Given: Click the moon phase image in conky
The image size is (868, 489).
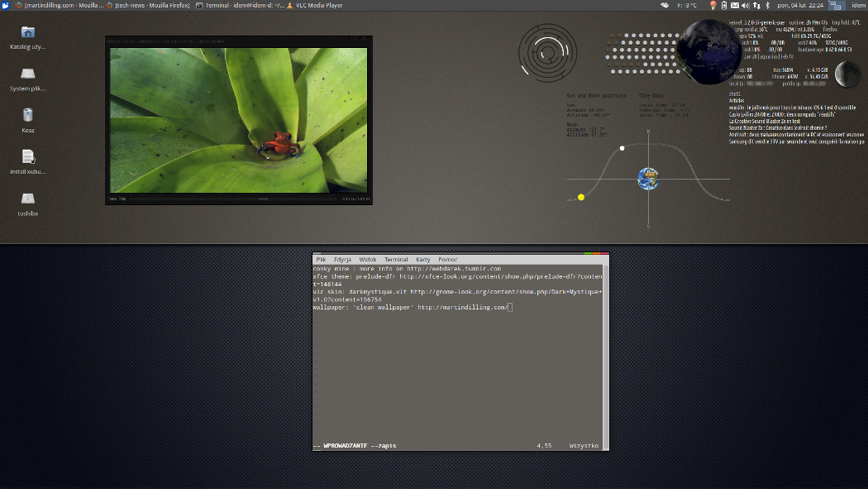Looking at the screenshot, I should pyautogui.click(x=847, y=74).
